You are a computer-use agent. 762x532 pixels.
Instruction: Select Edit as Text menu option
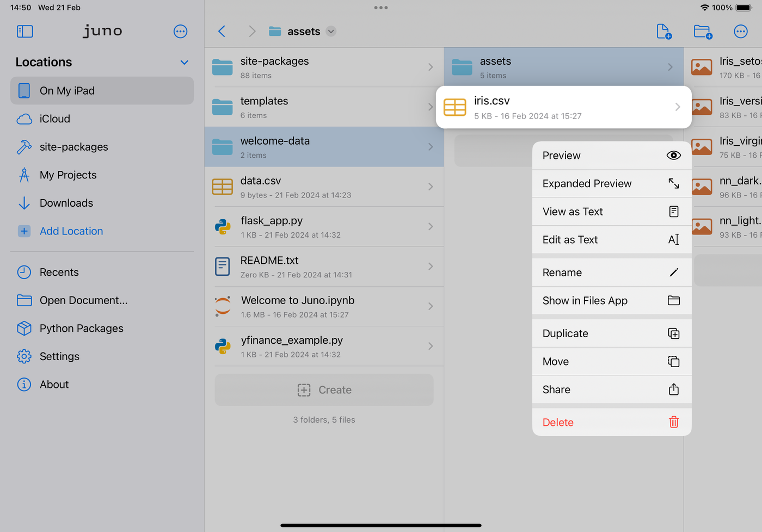(x=611, y=240)
